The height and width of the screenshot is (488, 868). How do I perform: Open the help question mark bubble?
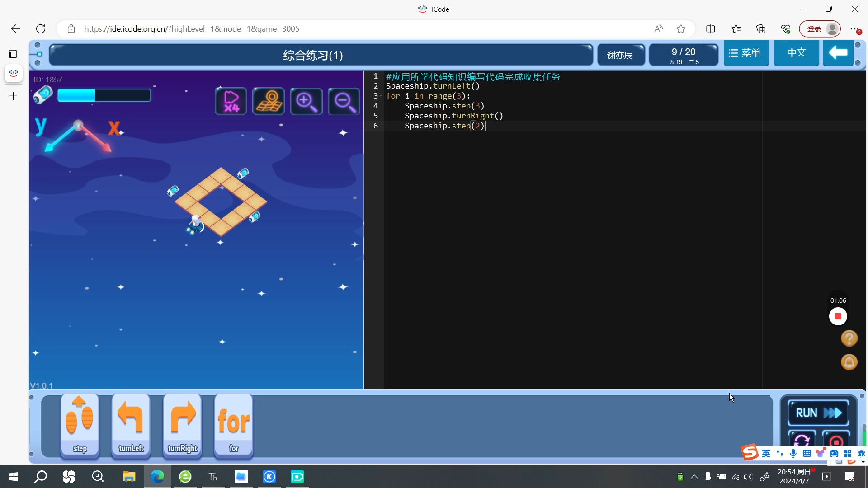pyautogui.click(x=849, y=338)
